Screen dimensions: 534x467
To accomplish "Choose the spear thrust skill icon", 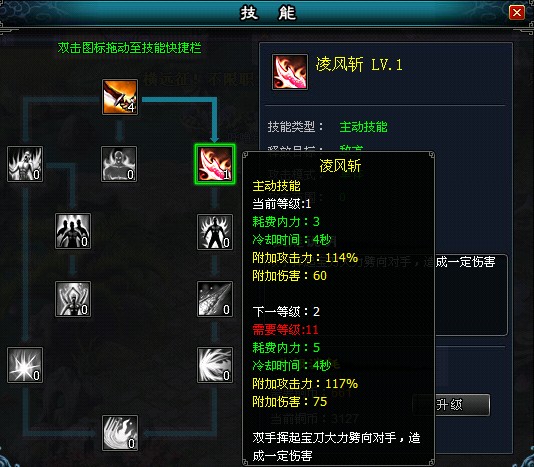I will (x=215, y=299).
